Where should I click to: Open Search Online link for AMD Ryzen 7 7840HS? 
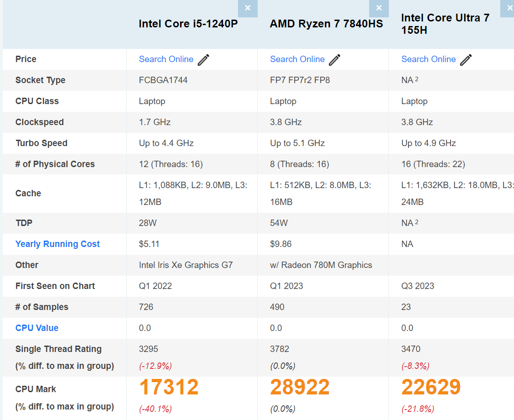[297, 59]
